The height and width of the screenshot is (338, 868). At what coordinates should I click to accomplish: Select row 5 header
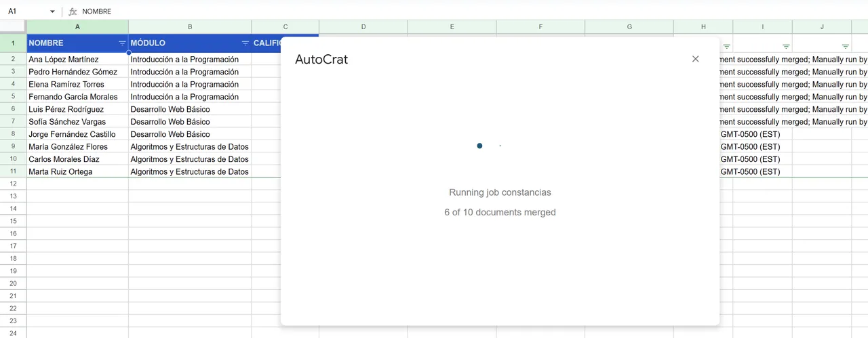(x=13, y=97)
